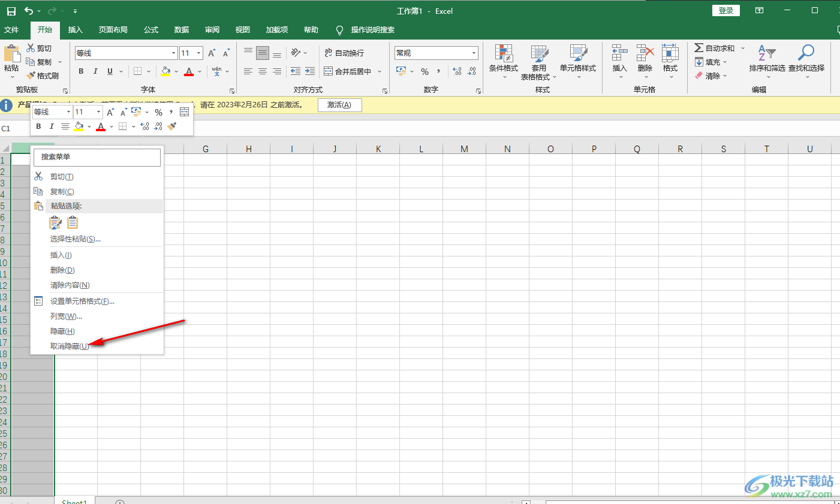
Task: Open Format (格式) cells menu icon
Action: pos(670,53)
